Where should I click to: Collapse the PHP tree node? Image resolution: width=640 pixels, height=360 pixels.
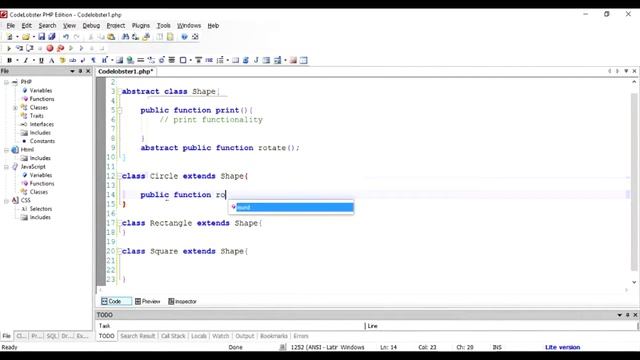click(7, 82)
